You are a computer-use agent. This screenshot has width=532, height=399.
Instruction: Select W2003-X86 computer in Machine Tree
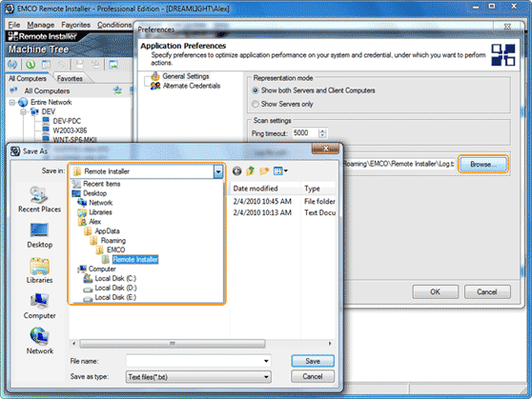coord(70,130)
